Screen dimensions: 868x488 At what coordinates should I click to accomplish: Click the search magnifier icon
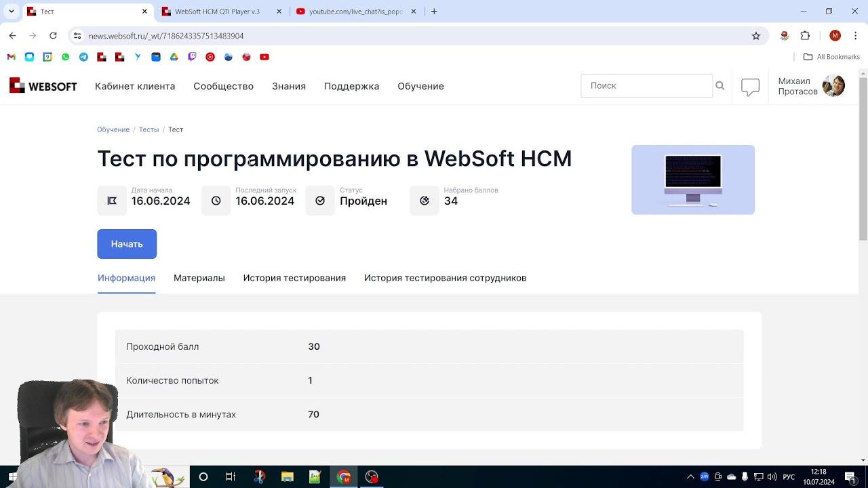tap(719, 85)
